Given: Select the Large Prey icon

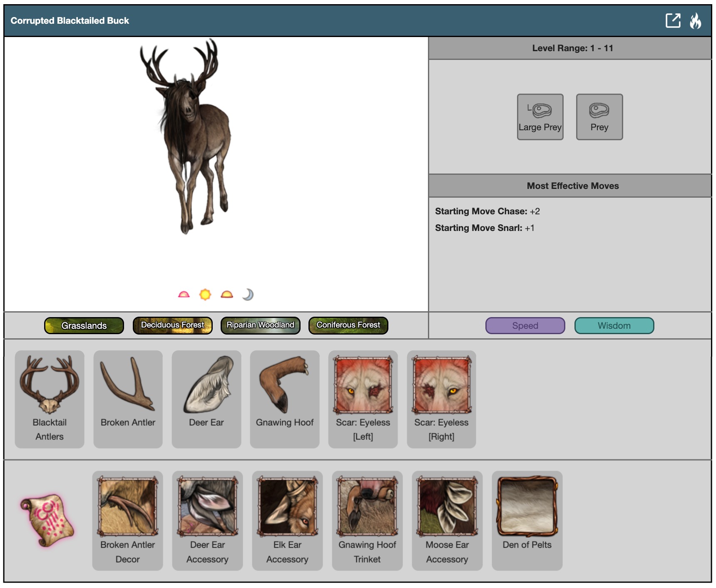Looking at the screenshot, I should 540,117.
